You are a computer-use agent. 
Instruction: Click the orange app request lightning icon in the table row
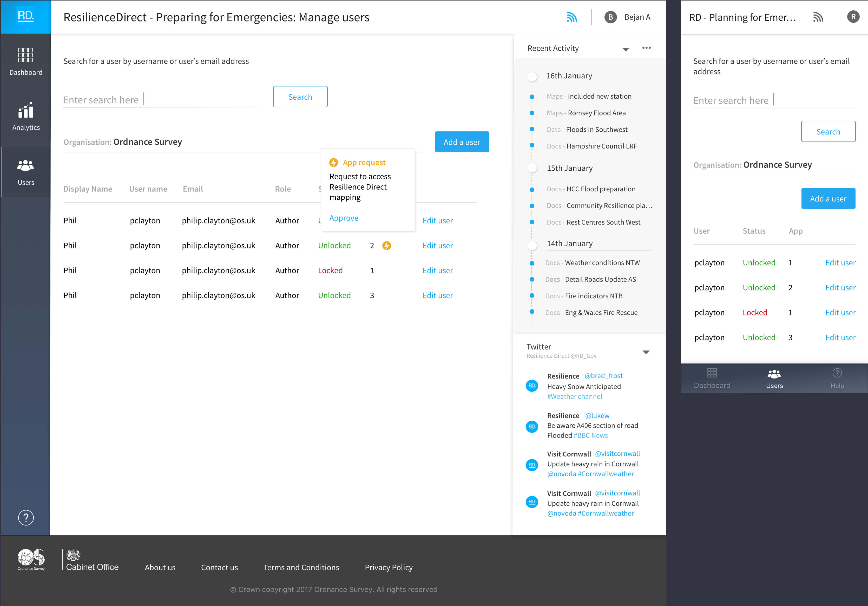pyautogui.click(x=386, y=246)
